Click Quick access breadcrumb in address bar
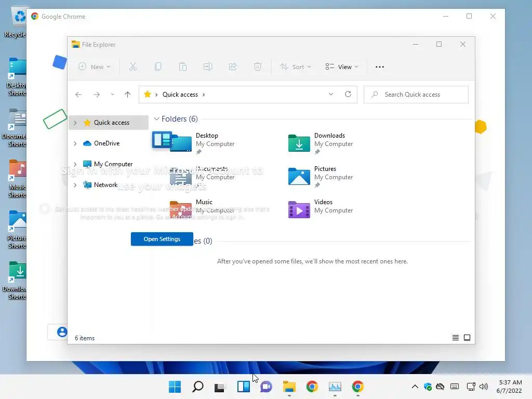 click(x=180, y=95)
